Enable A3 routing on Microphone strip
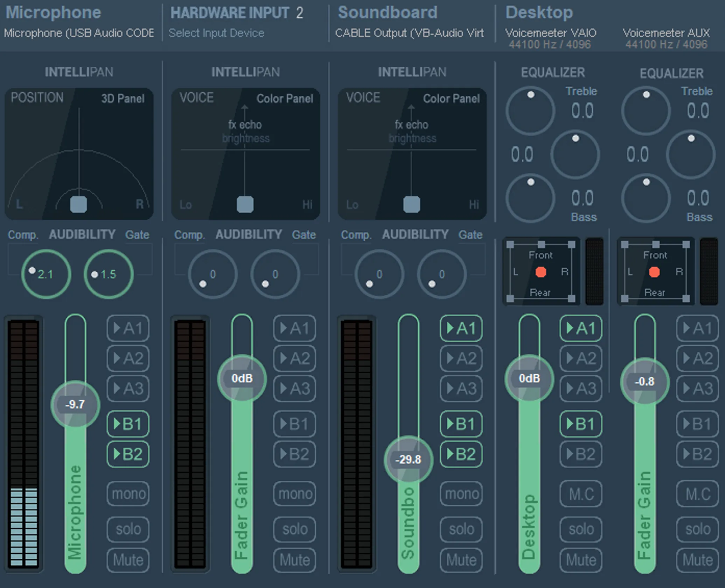This screenshot has height=588, width=725. pyautogui.click(x=128, y=388)
